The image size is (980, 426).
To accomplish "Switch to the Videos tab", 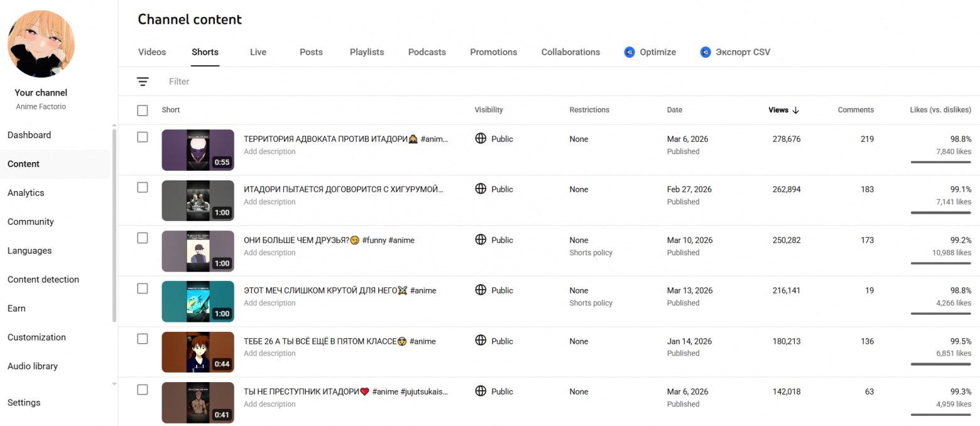I will (x=152, y=52).
